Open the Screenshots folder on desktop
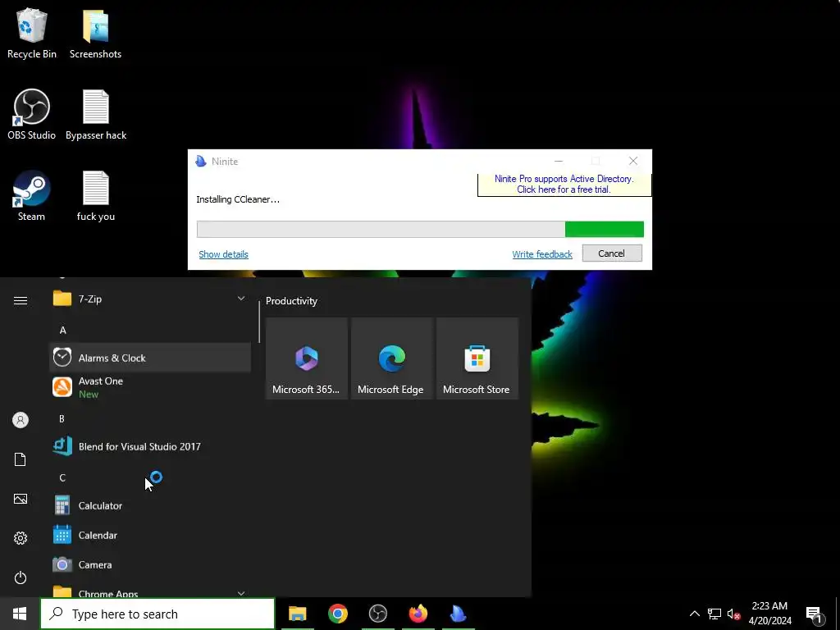The width and height of the screenshot is (840, 630). (95, 33)
